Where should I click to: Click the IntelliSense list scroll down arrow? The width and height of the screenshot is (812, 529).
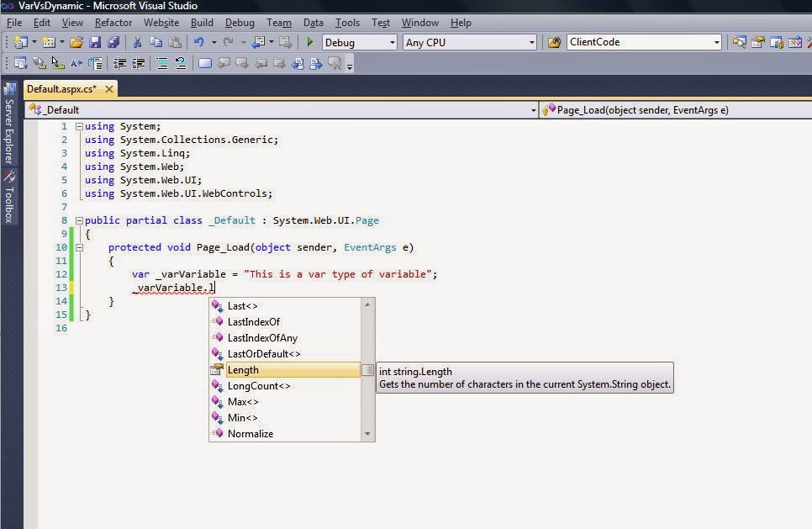367,434
